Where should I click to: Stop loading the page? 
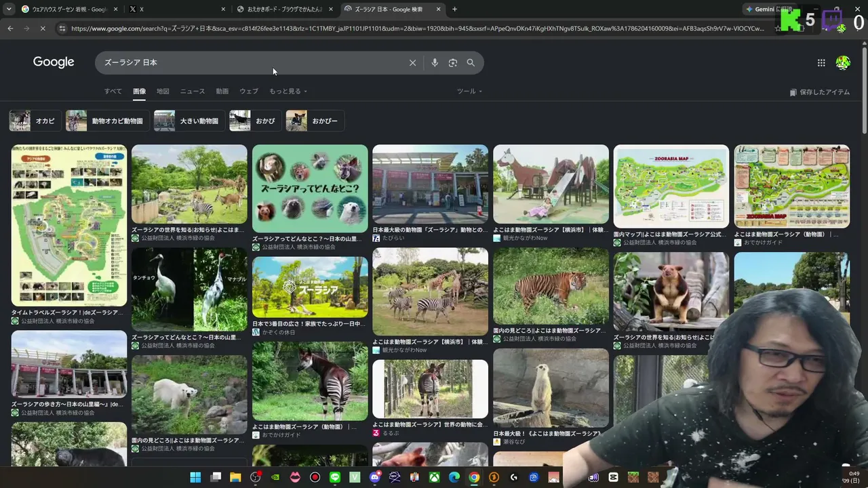[x=42, y=28]
